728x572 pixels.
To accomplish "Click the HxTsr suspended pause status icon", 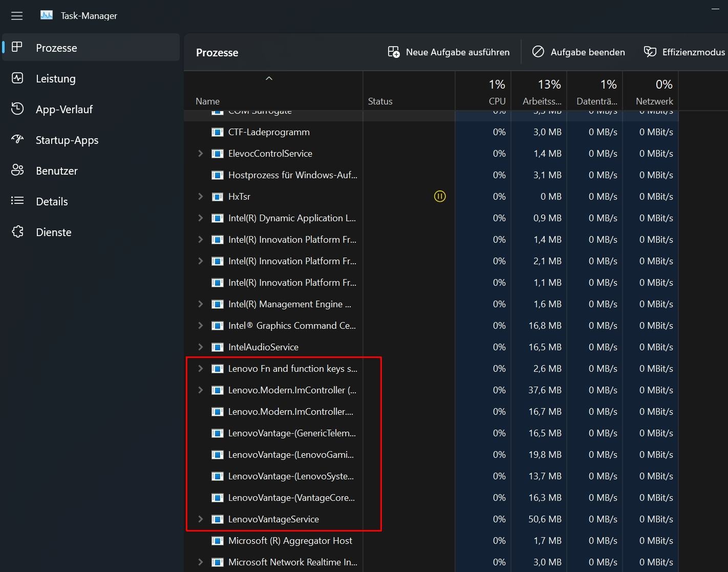I will click(x=440, y=196).
